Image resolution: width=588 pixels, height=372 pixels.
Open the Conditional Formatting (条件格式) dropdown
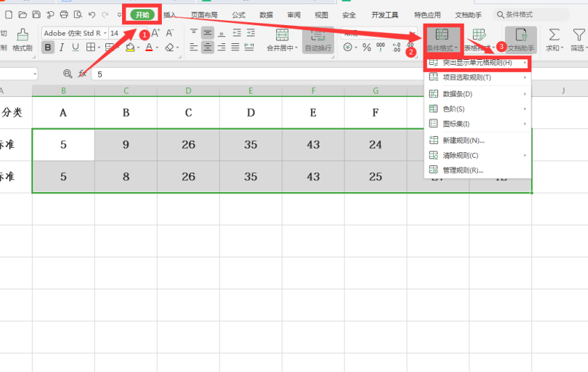[x=442, y=40]
